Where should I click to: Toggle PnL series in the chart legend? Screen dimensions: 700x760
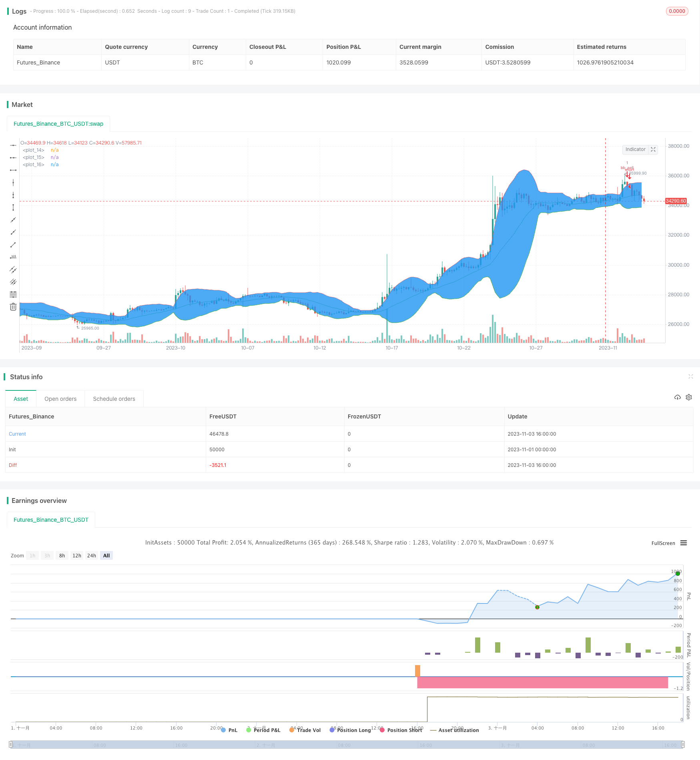pyautogui.click(x=229, y=730)
